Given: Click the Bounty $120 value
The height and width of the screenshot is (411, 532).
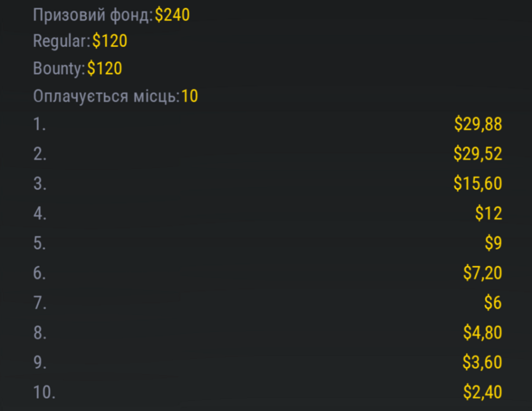Looking at the screenshot, I should pyautogui.click(x=104, y=68).
